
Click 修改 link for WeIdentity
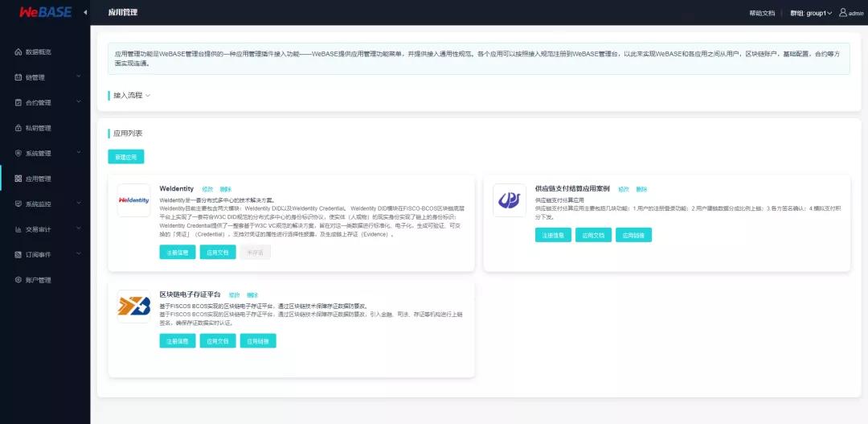pyautogui.click(x=207, y=190)
